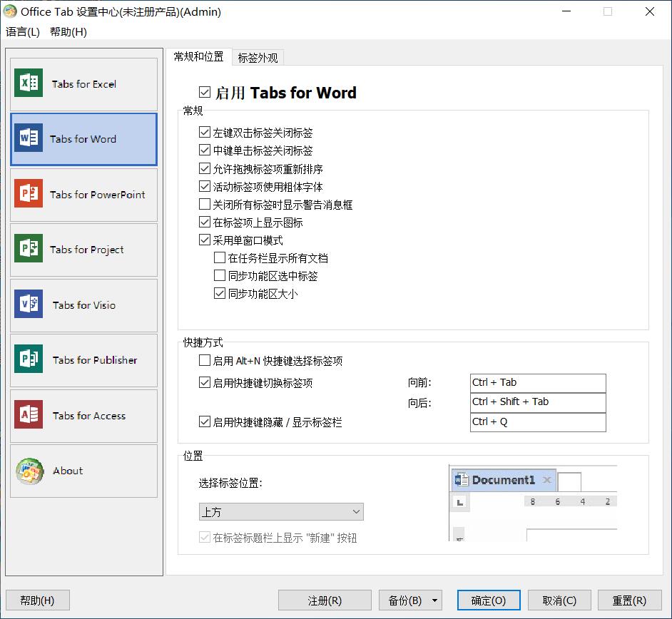Expand the 选择标签位置 dropdown showing 上方
Viewport: 672px width, 619px height.
[x=281, y=512]
